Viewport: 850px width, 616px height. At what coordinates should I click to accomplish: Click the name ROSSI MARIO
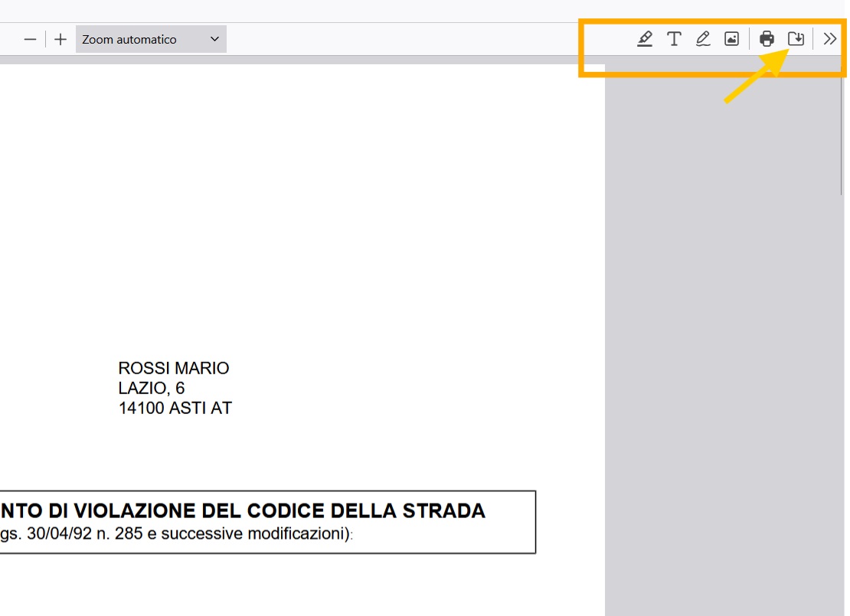[174, 368]
